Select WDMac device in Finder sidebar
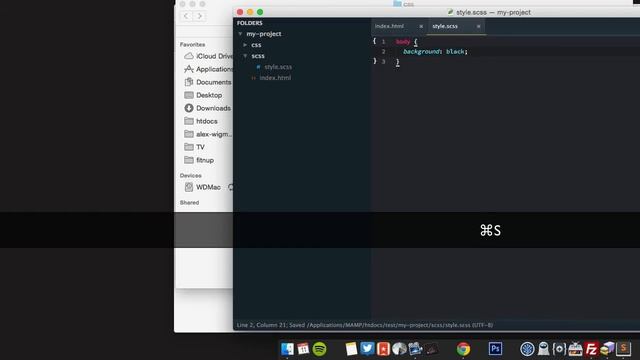Viewport: 640px width, 360px height. pos(202,187)
